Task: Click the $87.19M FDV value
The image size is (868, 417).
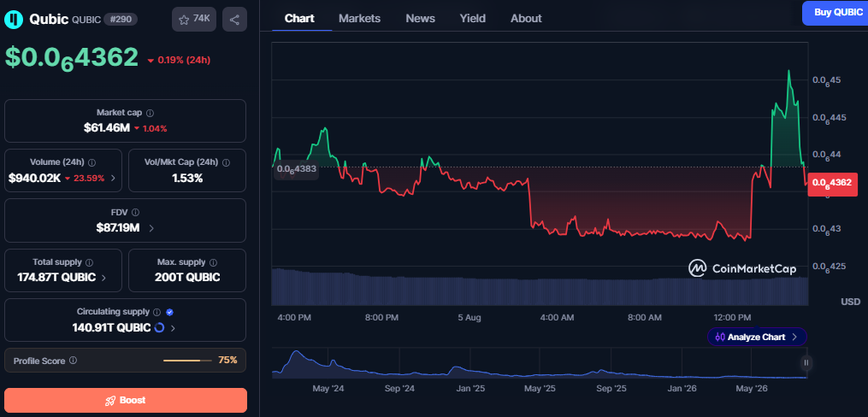Action: [118, 228]
